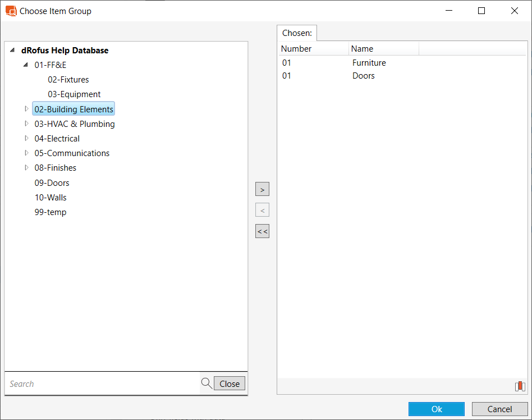The image size is (532, 420).
Task: Focus the Search input field
Action: point(101,384)
